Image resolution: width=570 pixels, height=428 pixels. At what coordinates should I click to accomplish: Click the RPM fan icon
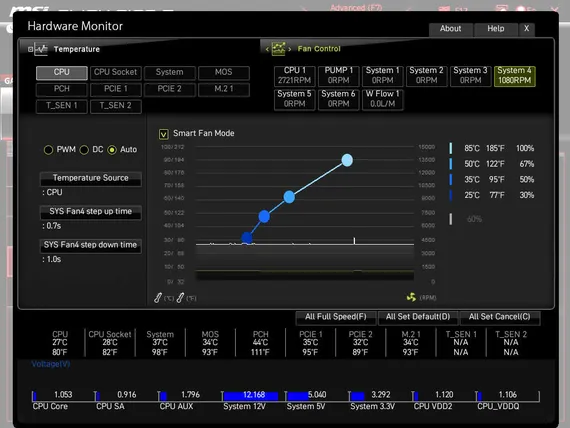pyautogui.click(x=411, y=297)
